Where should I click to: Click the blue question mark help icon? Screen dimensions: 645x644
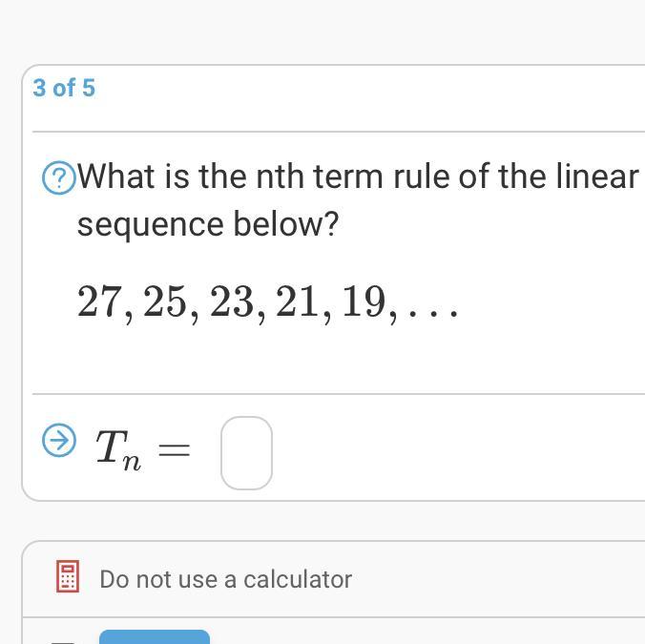(x=58, y=177)
